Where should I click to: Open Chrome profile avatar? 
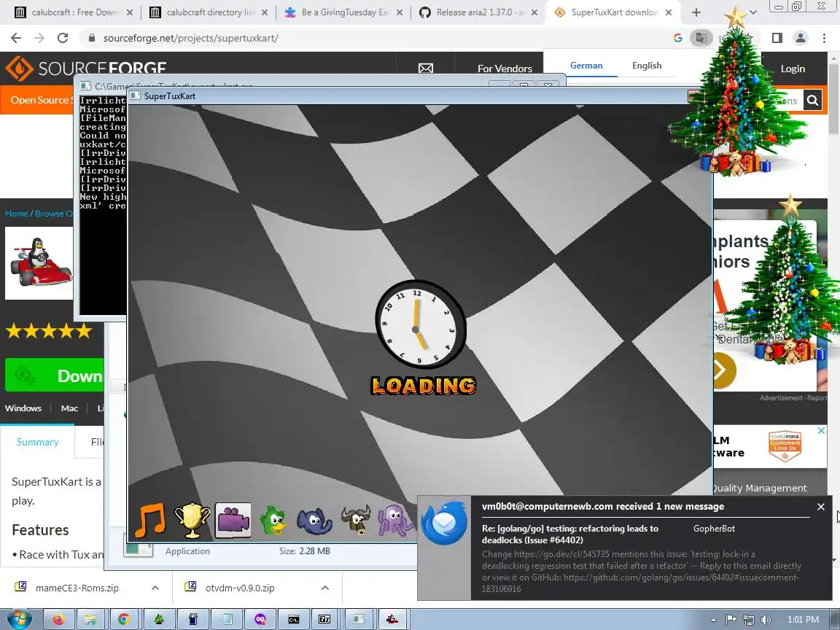[801, 38]
